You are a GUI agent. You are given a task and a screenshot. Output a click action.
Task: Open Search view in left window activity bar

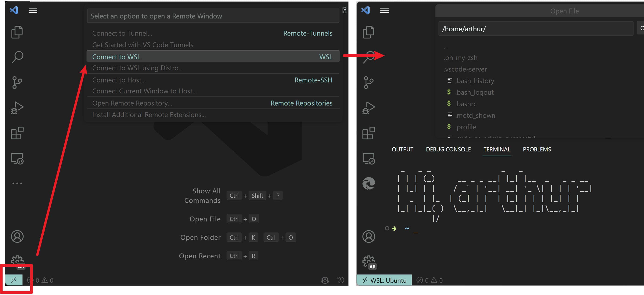point(17,57)
